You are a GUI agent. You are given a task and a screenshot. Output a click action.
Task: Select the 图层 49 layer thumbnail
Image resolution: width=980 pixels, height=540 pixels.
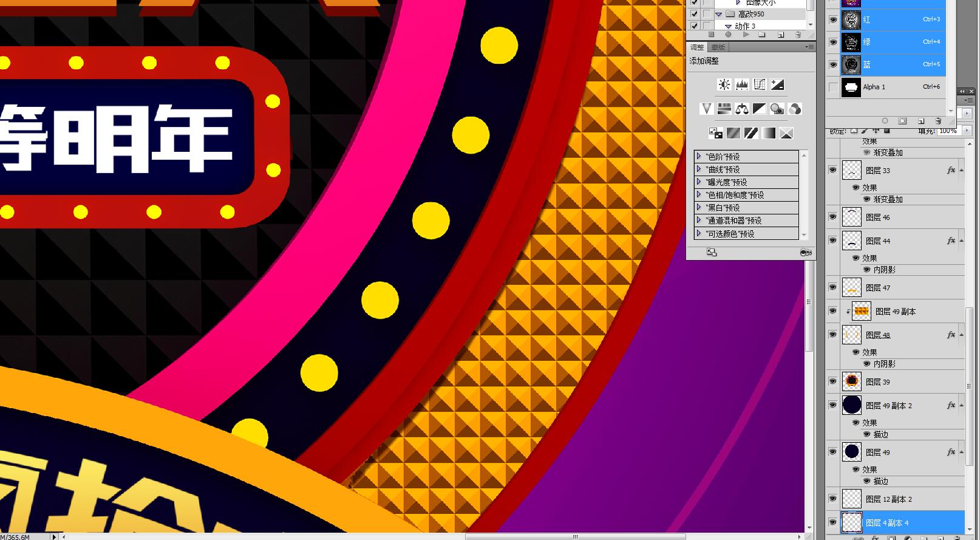tap(852, 452)
